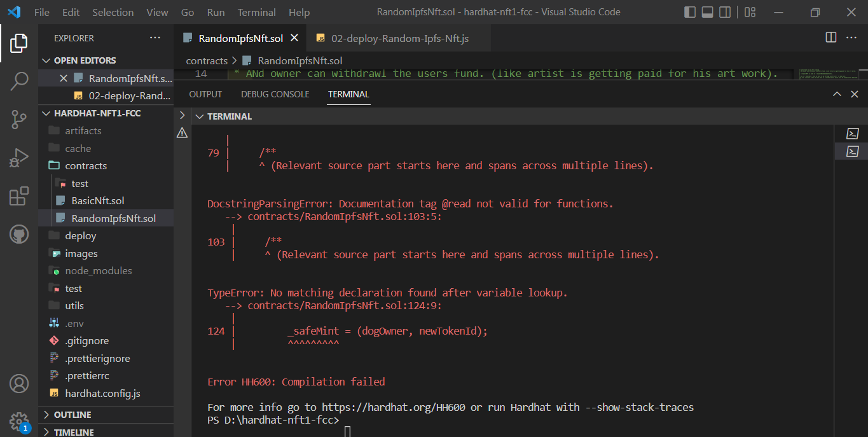Image resolution: width=868 pixels, height=437 pixels.
Task: Select the second terminal instance icon
Action: [853, 151]
